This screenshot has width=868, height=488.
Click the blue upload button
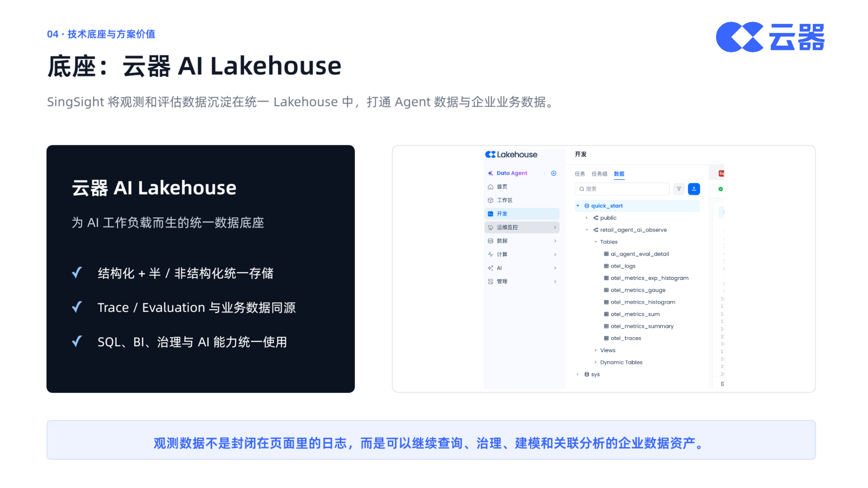point(694,189)
